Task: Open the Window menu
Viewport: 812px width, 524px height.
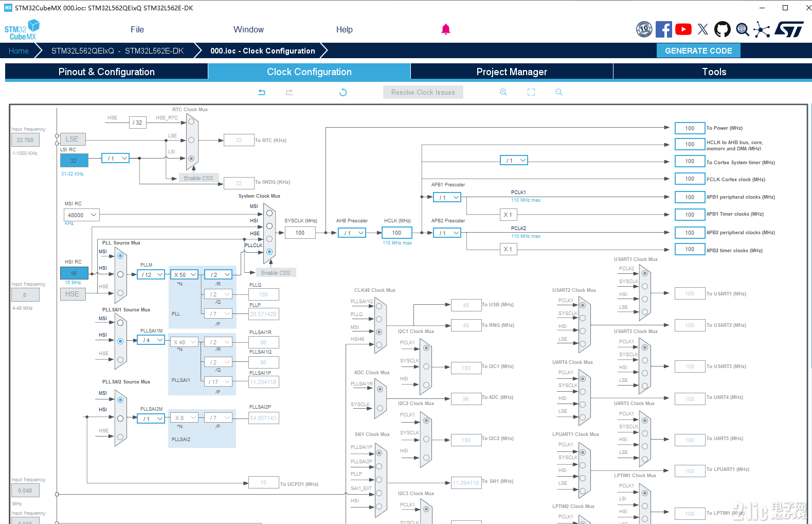Action: click(x=248, y=30)
